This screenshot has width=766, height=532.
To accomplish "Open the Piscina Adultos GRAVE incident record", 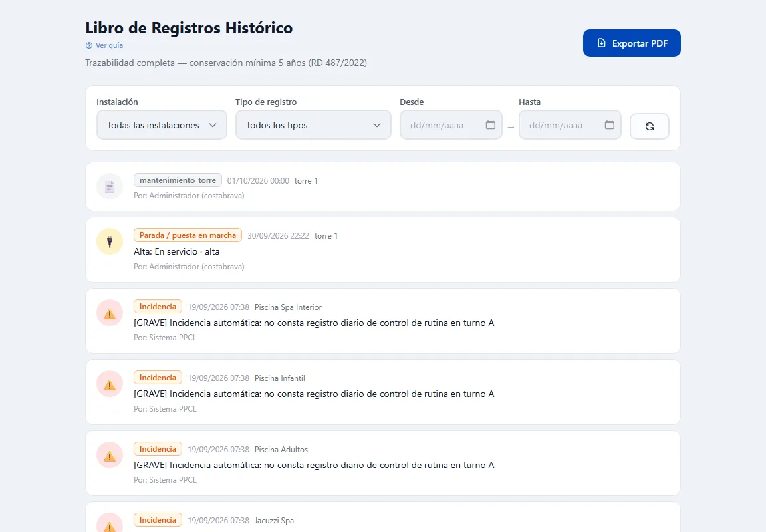I will [382, 463].
